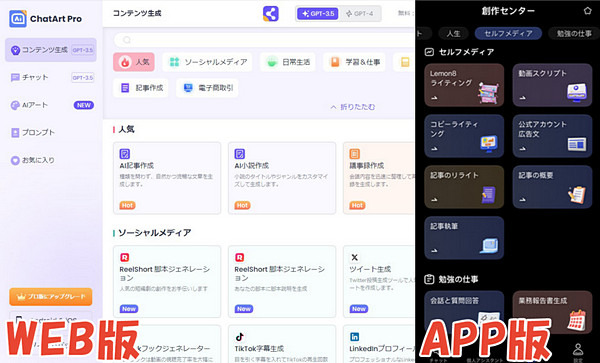The image size is (600, 363).
Task: Switch to セルフメディア tab in app
Action: pos(508,34)
